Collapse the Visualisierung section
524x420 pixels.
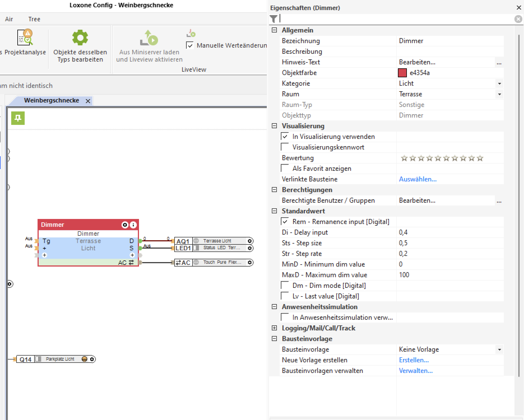pyautogui.click(x=274, y=126)
